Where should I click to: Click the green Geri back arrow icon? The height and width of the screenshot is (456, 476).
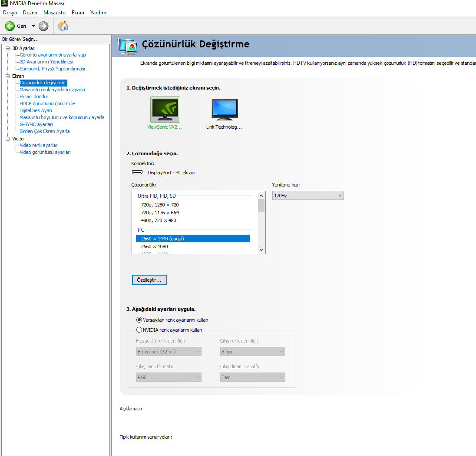click(x=10, y=26)
